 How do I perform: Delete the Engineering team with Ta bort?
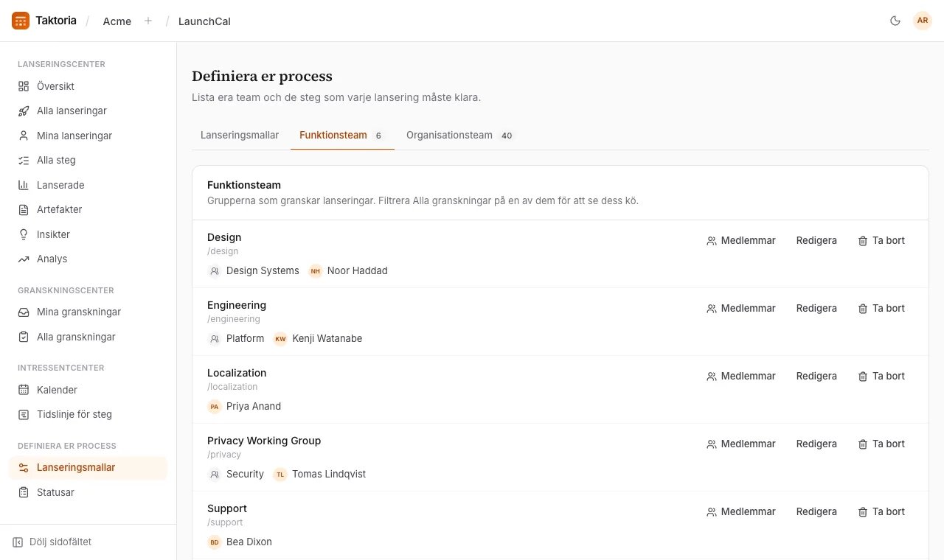[x=881, y=309]
